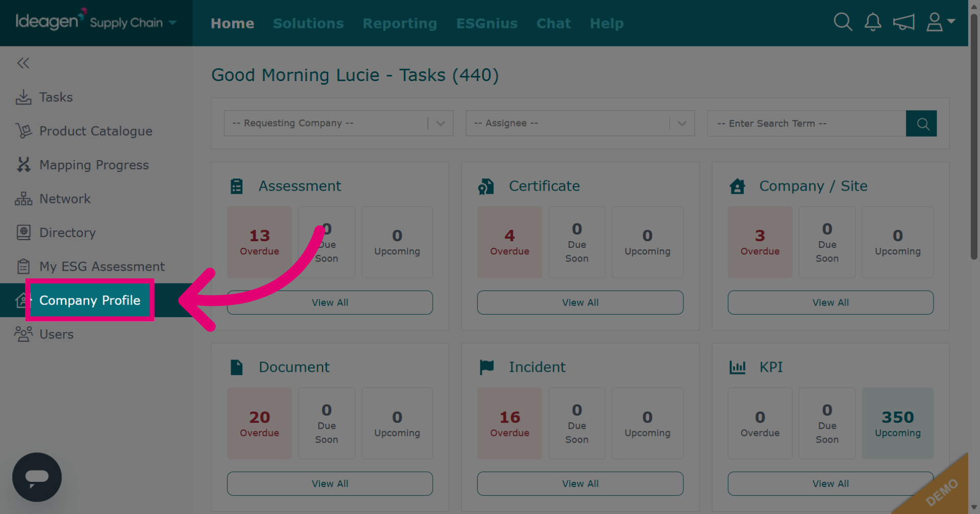Click the teal search submit button
The width and height of the screenshot is (980, 514).
[921, 123]
